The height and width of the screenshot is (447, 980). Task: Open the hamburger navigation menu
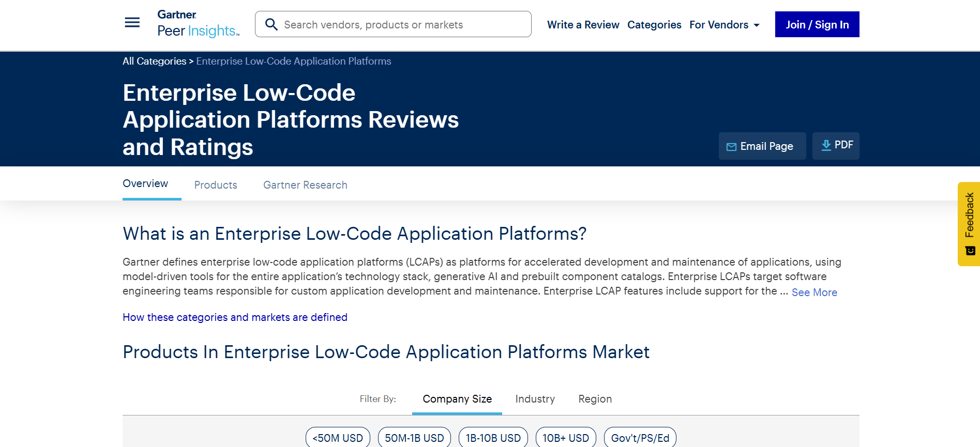pyautogui.click(x=132, y=23)
